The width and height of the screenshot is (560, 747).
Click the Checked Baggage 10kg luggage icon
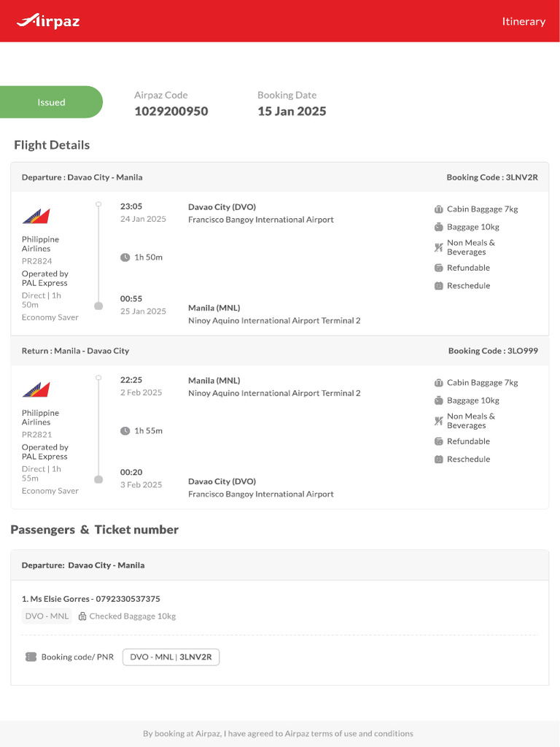tap(82, 616)
